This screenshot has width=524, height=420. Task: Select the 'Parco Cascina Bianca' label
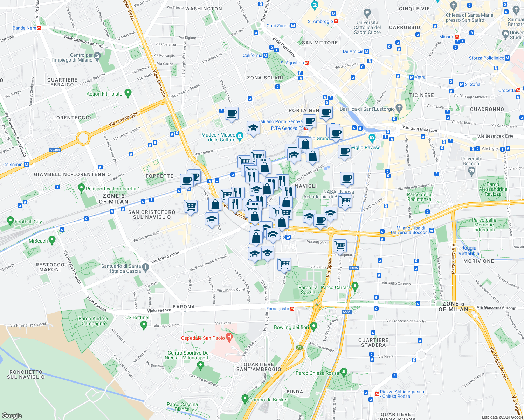tap(182, 407)
